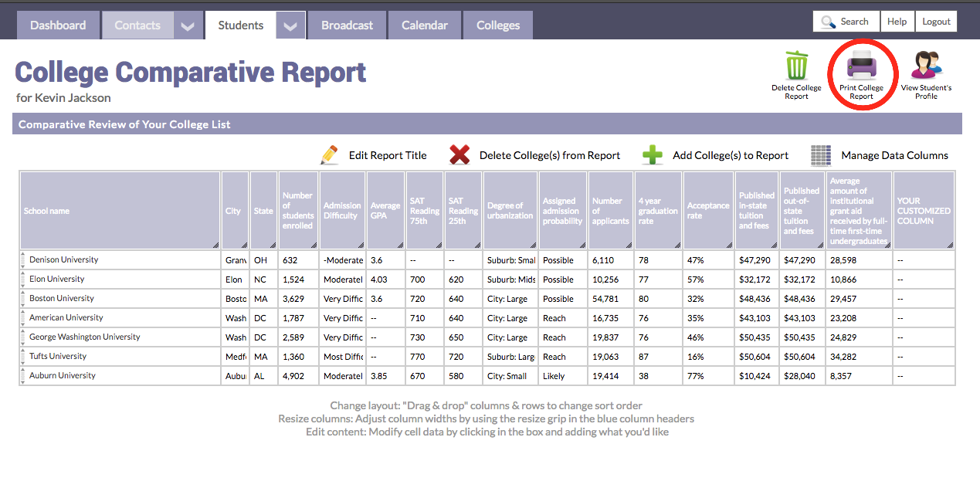
Task: Click the Assigned admission probability column header
Action: [x=563, y=211]
